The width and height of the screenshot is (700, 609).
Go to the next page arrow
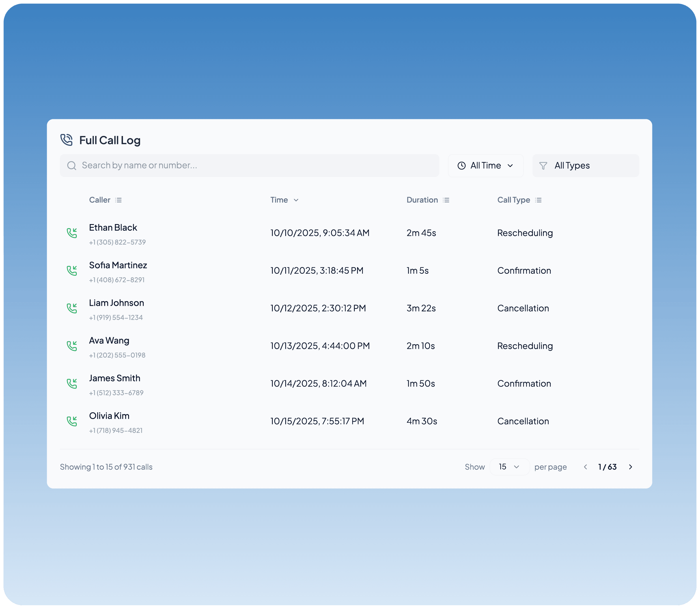click(630, 467)
